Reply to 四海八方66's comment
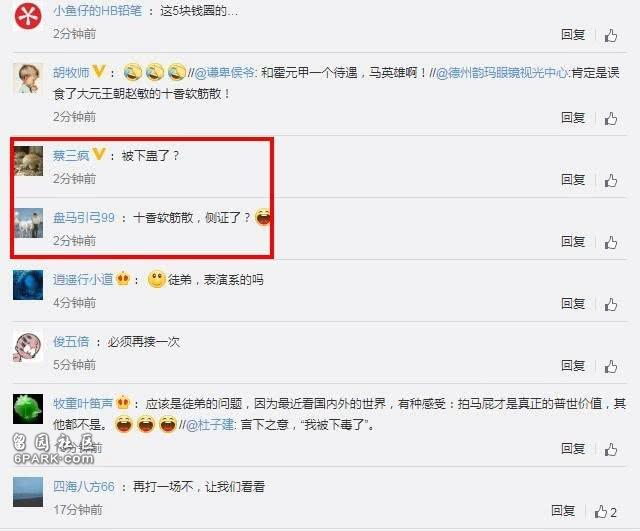The height and width of the screenshot is (531, 640). [563, 511]
